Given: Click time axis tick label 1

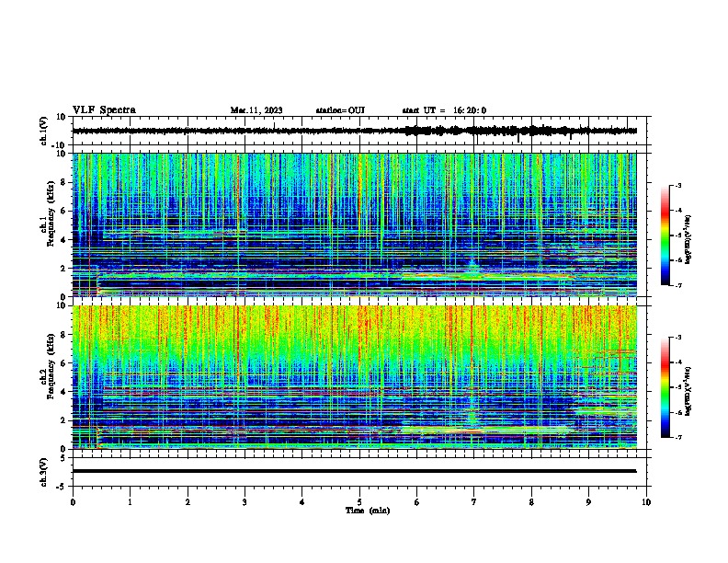Looking at the screenshot, I should [x=130, y=502].
